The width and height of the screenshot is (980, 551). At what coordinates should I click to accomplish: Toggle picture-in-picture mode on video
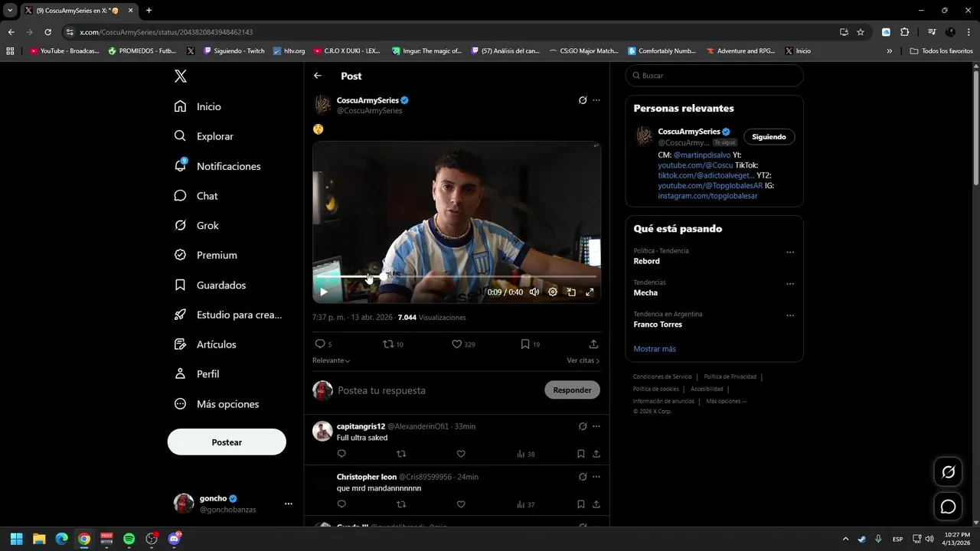[571, 292]
